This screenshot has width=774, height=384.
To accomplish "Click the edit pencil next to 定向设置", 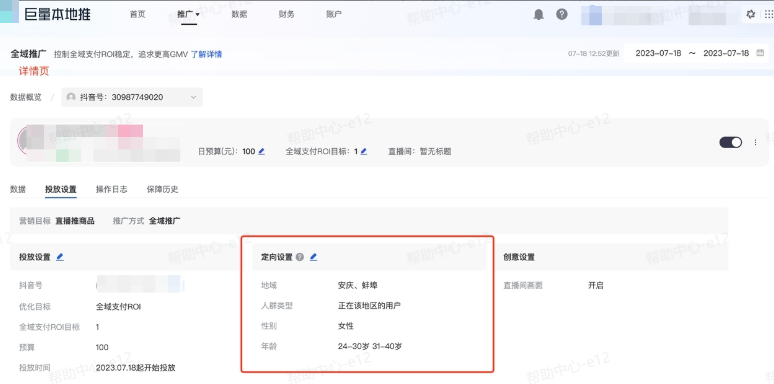I will pyautogui.click(x=313, y=257).
